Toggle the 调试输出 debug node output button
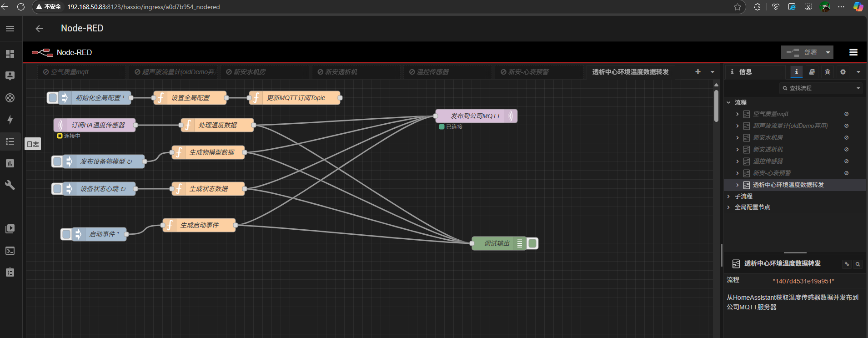The image size is (868, 338). pos(532,243)
